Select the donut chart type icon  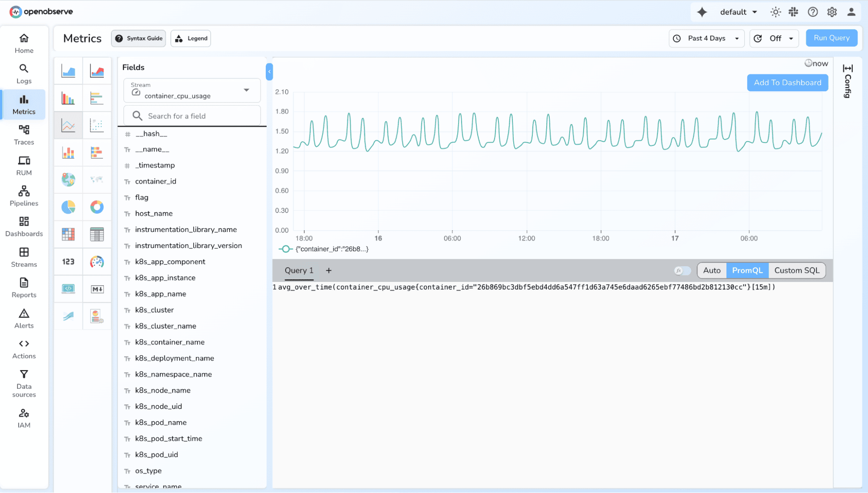tap(97, 207)
